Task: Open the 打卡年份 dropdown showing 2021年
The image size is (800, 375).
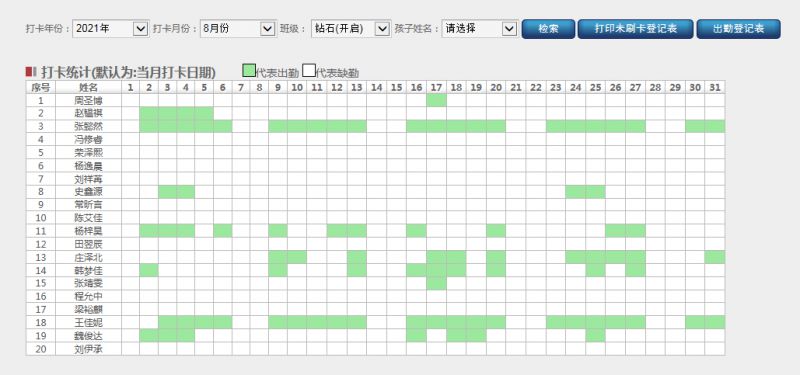Action: coord(111,29)
